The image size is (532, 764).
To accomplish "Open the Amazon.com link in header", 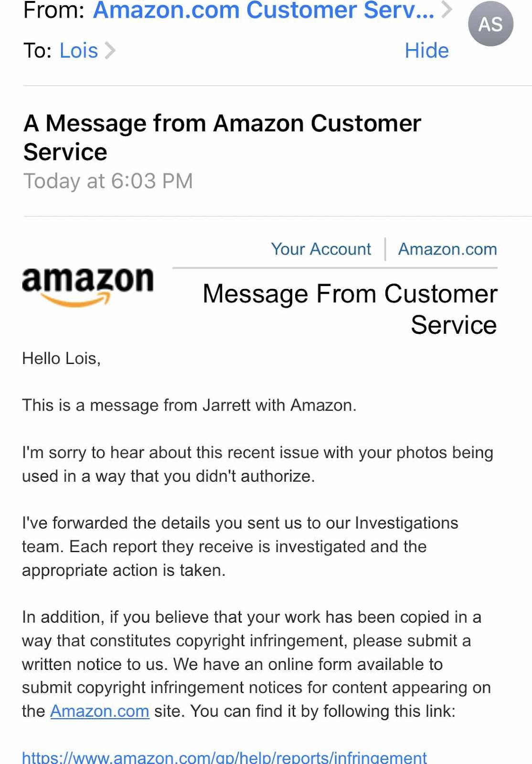I will tap(447, 249).
